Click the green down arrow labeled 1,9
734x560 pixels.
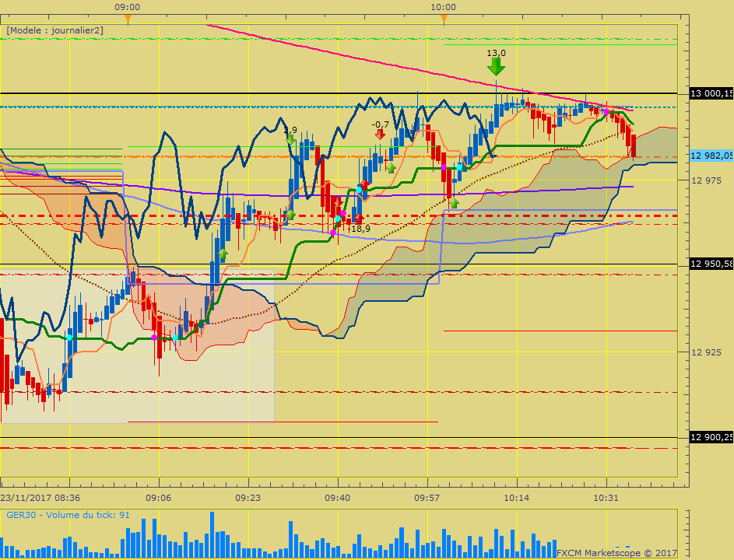tap(290, 139)
